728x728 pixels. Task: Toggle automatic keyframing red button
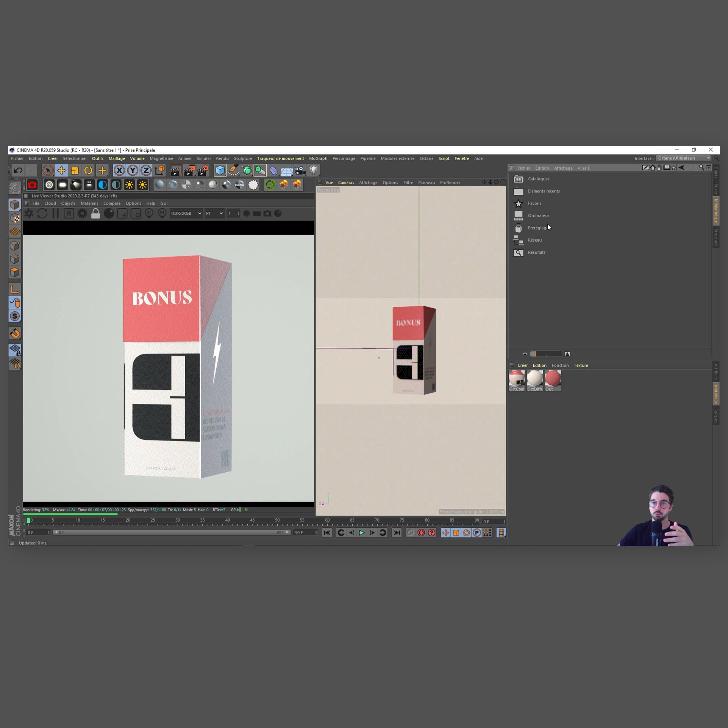421,533
